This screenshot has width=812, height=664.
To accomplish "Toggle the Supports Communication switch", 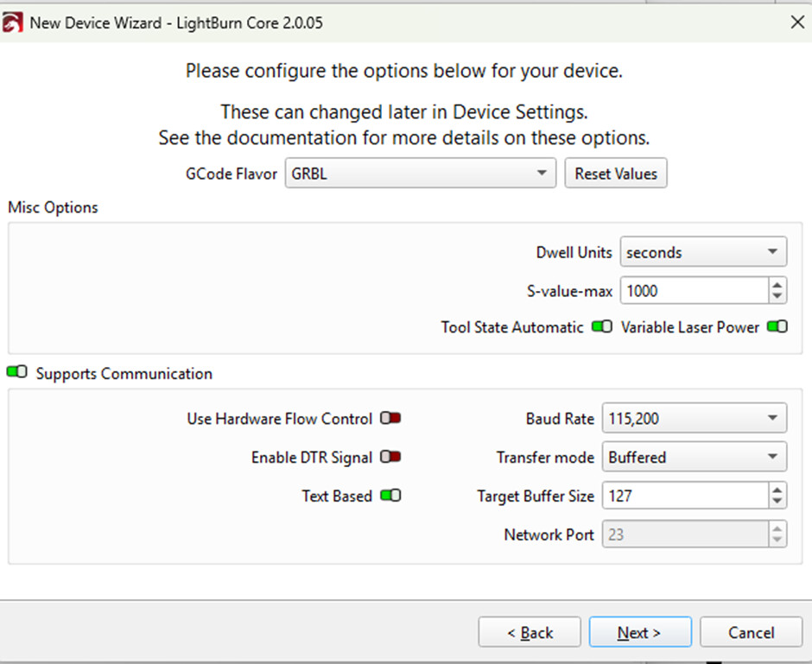I will coord(16,373).
